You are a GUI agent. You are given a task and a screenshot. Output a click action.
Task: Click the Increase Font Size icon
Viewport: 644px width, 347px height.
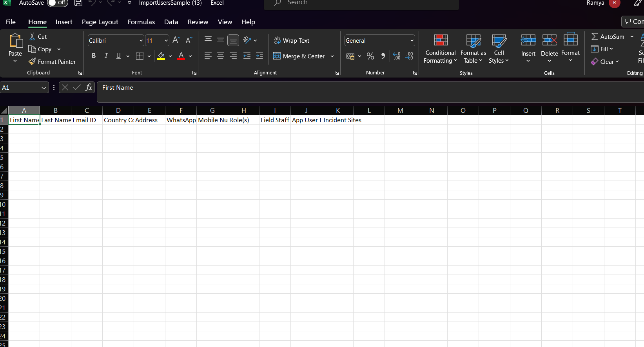point(176,40)
